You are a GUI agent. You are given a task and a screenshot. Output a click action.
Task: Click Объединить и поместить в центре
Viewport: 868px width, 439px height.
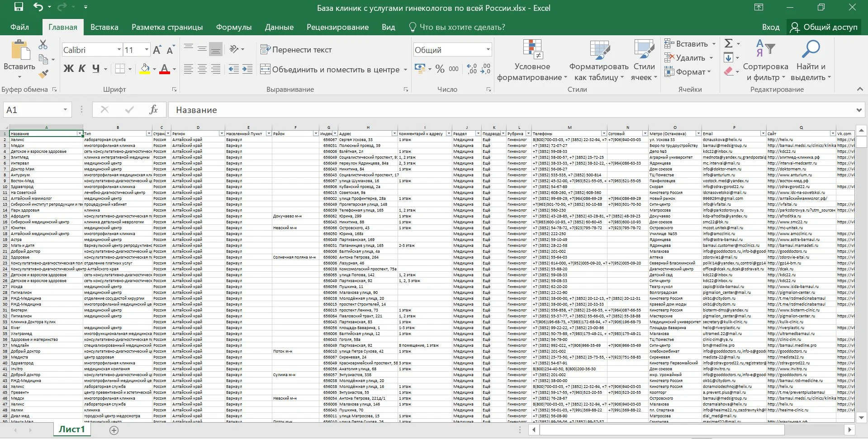click(330, 70)
